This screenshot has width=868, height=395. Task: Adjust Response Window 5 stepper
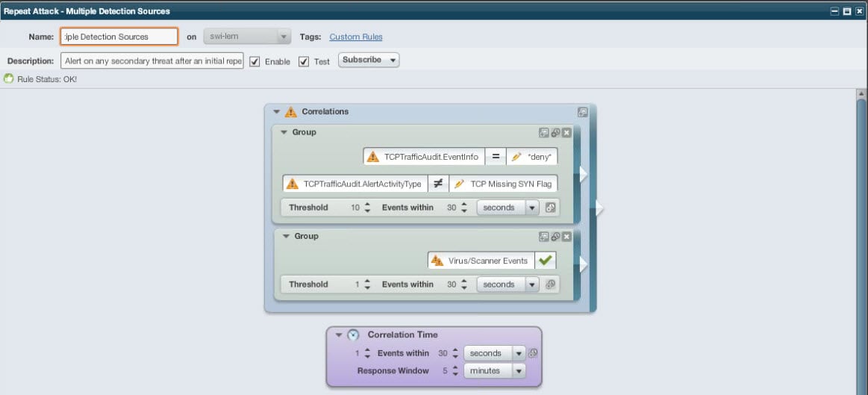point(455,371)
